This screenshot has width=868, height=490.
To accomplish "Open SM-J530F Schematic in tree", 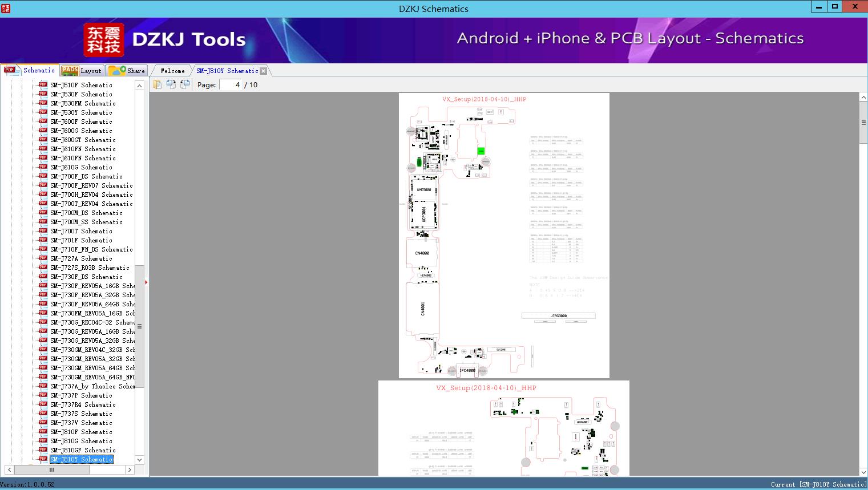I will point(81,94).
